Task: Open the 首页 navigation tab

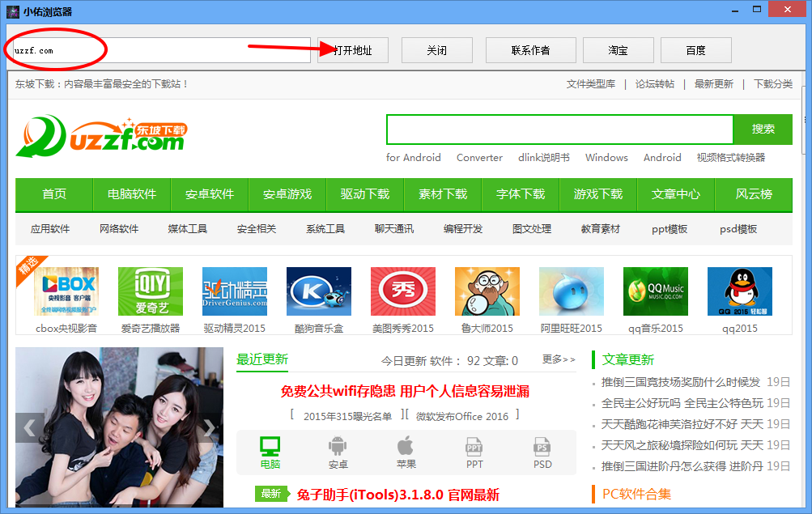Action: pos(54,194)
